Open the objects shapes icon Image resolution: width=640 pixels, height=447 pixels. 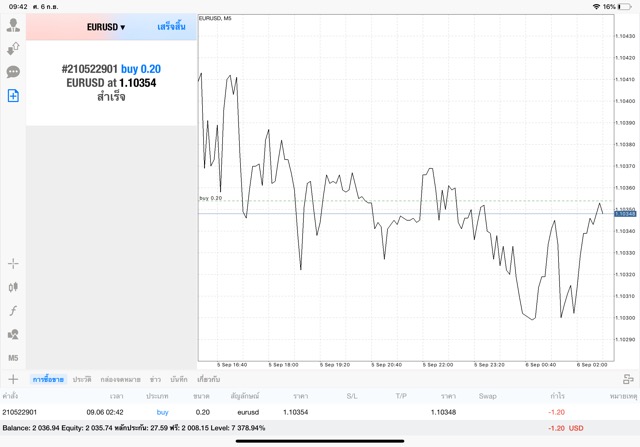13,334
